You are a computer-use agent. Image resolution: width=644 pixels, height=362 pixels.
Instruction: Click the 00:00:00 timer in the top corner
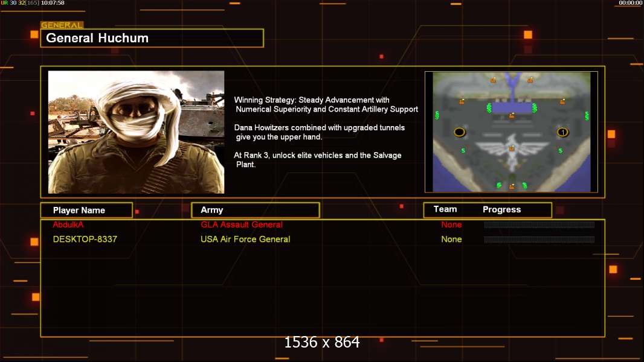pos(631,3)
